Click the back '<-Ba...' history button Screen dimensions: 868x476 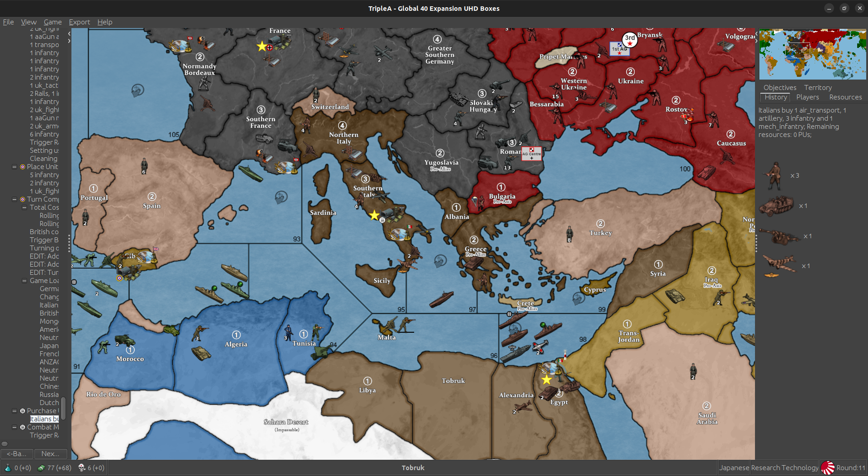tap(17, 454)
